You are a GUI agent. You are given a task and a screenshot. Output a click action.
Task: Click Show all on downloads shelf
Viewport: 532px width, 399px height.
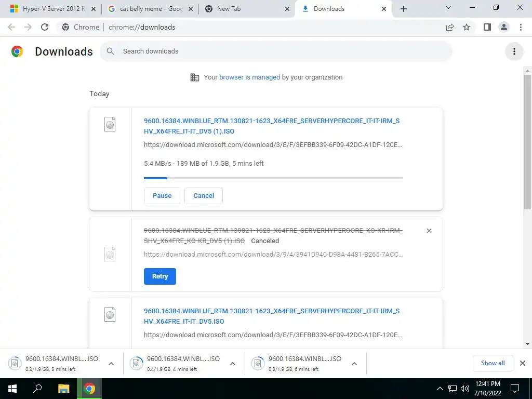click(x=493, y=363)
